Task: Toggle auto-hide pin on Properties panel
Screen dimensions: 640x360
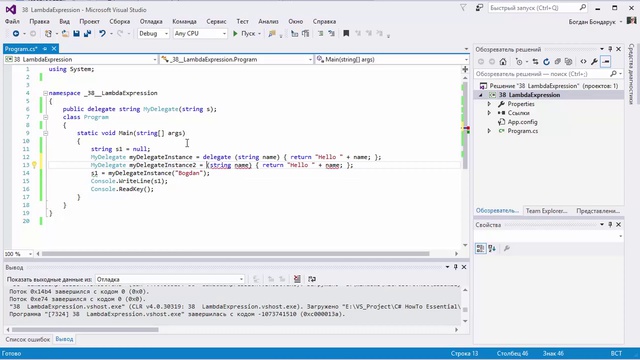Action: 610,224
